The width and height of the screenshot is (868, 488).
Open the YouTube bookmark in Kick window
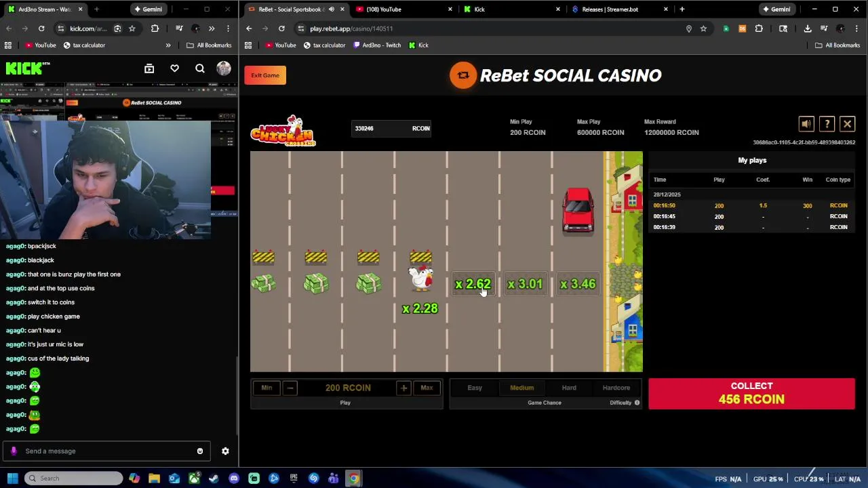(x=41, y=45)
